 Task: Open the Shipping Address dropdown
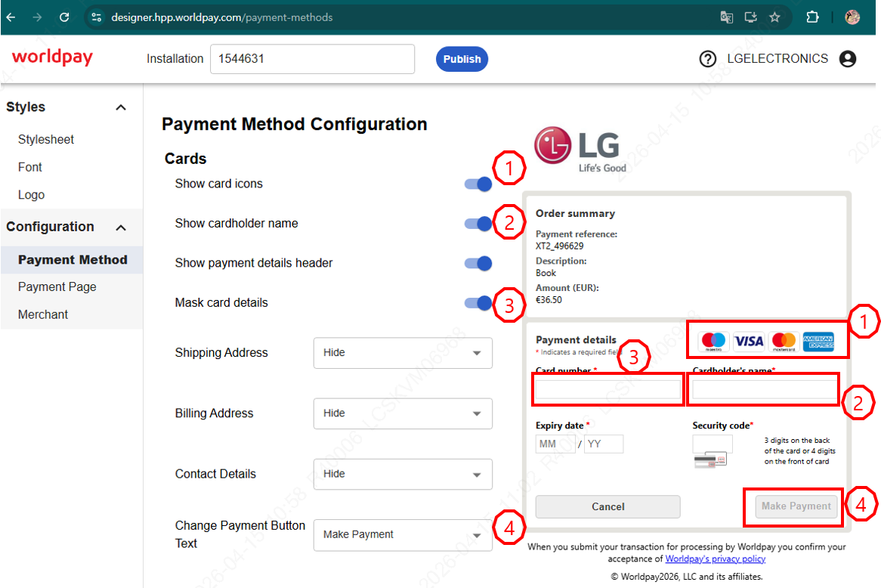point(403,353)
